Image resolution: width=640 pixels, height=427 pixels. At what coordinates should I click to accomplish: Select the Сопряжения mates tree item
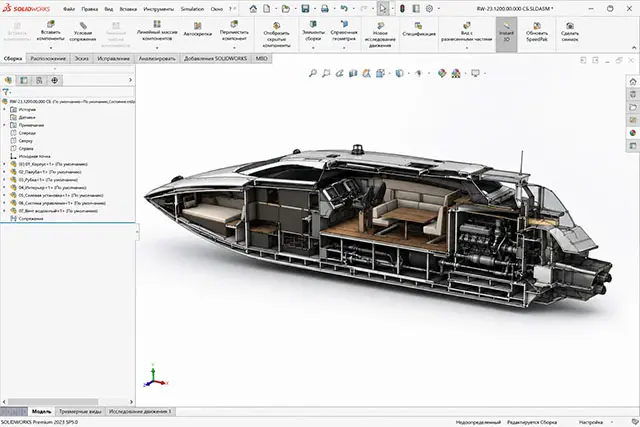pyautogui.click(x=31, y=219)
